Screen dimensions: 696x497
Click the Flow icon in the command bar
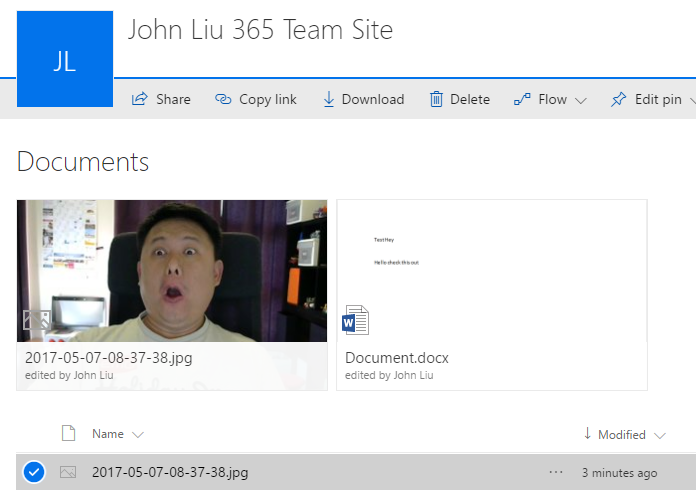(x=521, y=99)
